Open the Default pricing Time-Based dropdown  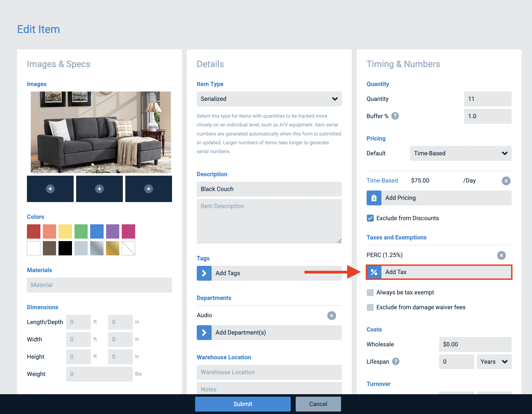click(x=461, y=153)
